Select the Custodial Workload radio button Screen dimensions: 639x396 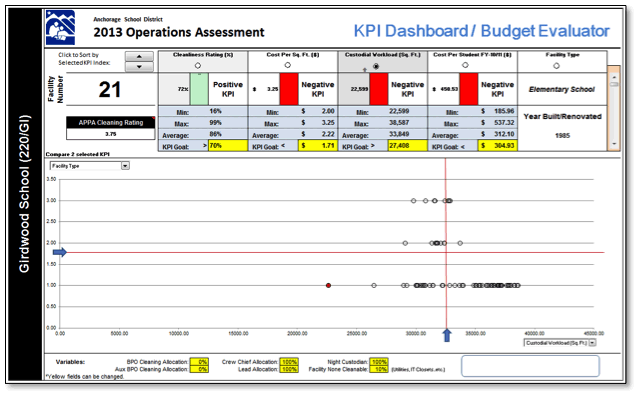[376, 66]
